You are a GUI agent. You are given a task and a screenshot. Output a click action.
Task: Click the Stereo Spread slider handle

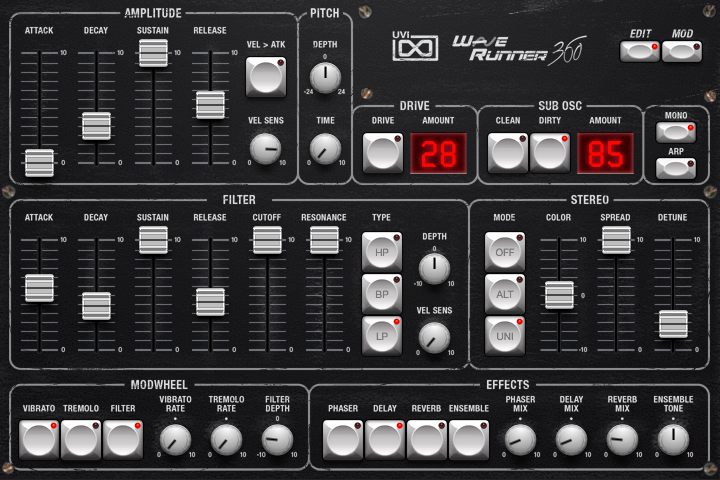pos(616,240)
